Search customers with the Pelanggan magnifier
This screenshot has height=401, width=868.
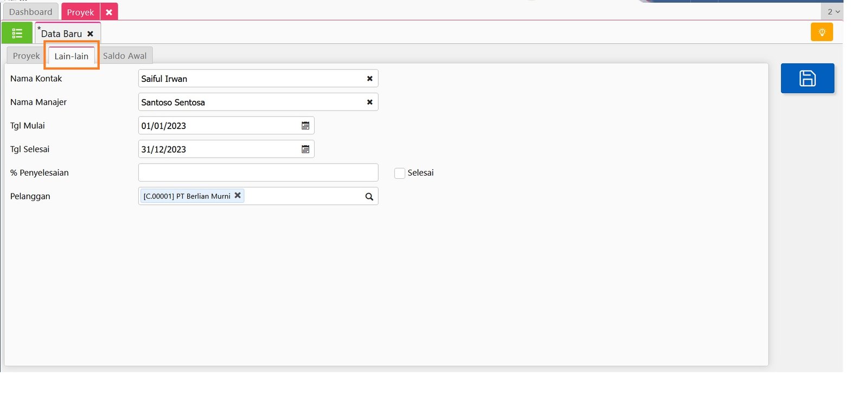369,197
